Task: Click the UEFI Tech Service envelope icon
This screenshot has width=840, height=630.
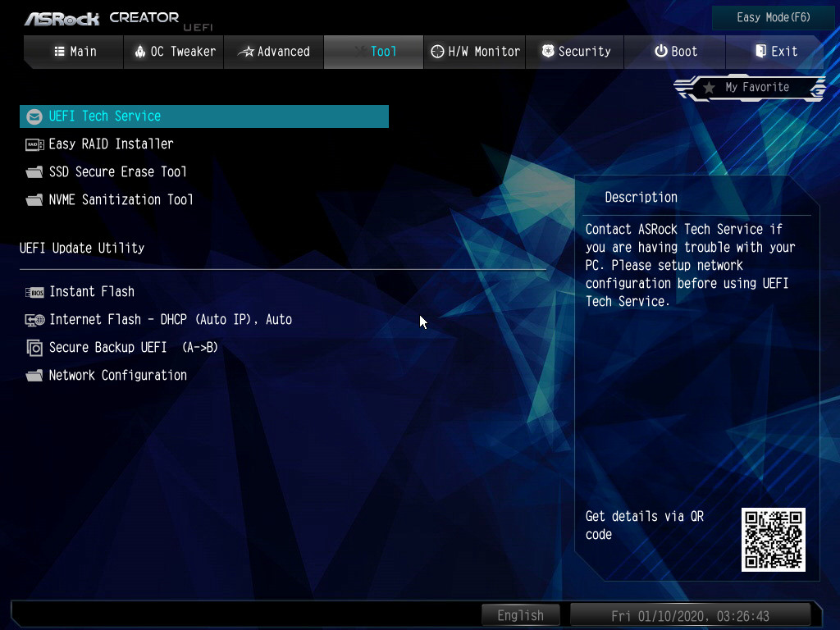Action: coord(34,116)
